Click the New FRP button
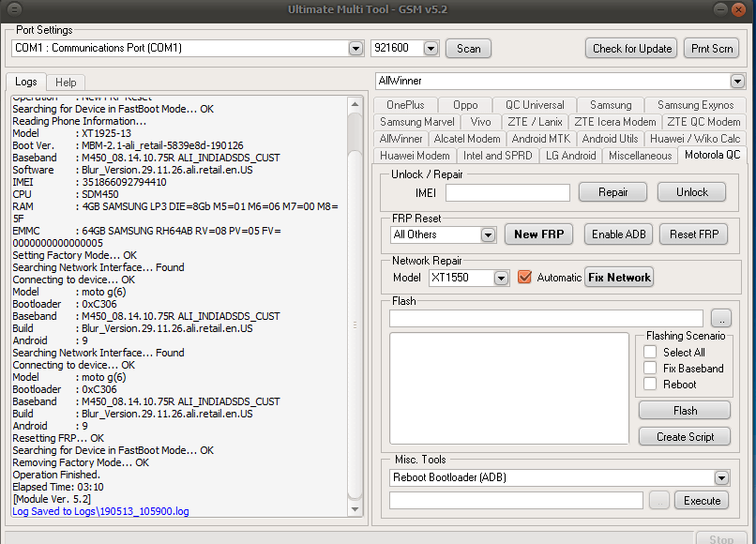This screenshot has height=544, width=756. [x=538, y=234]
